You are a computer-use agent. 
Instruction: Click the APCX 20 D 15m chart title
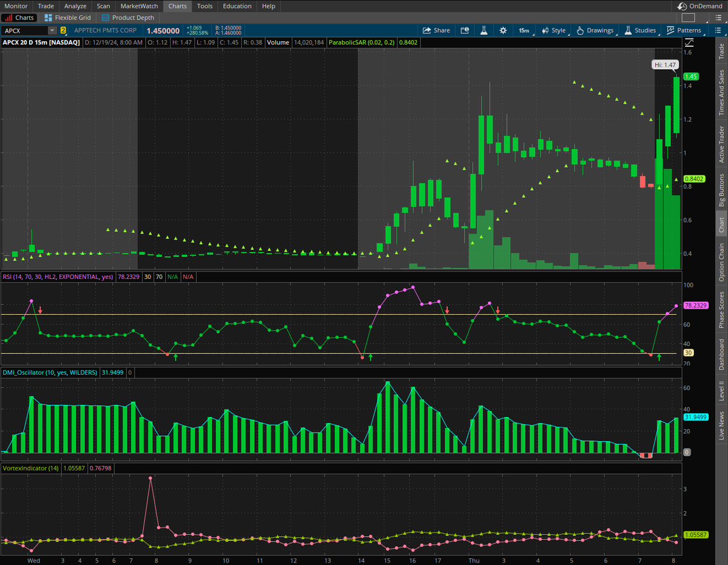coord(41,42)
